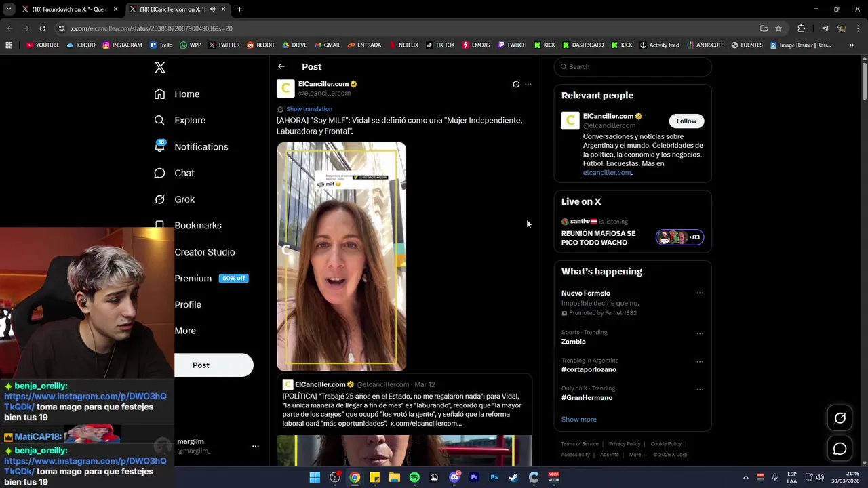Open the ElCanciller.com profile avatar in post
868x488 pixels.
tap(285, 89)
